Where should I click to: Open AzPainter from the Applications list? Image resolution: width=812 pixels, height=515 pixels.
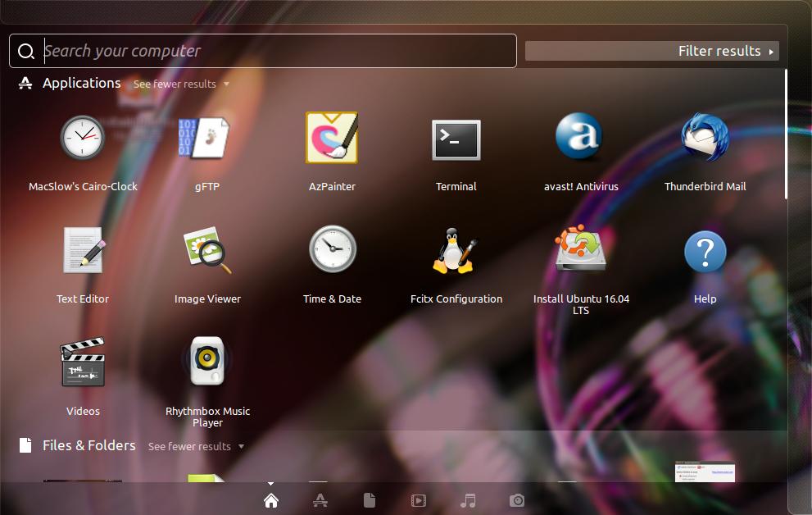point(331,138)
